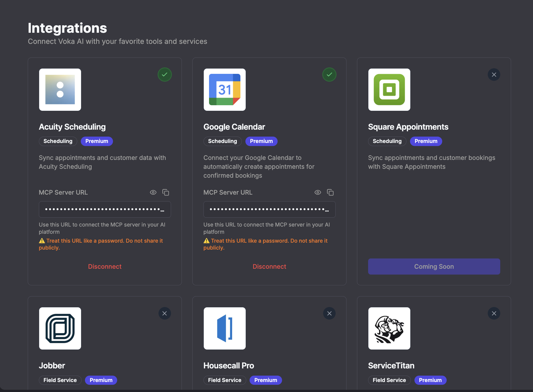Copy the Acuity Scheduling MCP Server URL
This screenshot has height=392, width=533.
coord(166,192)
